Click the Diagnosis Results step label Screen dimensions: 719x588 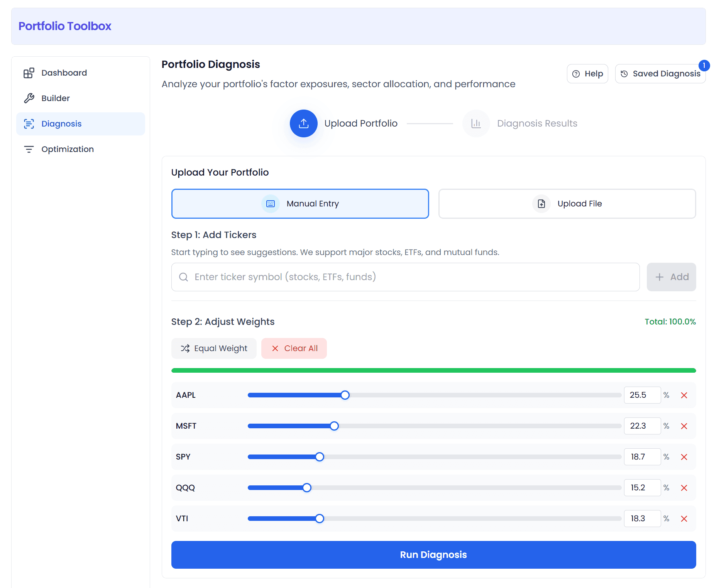[537, 123]
